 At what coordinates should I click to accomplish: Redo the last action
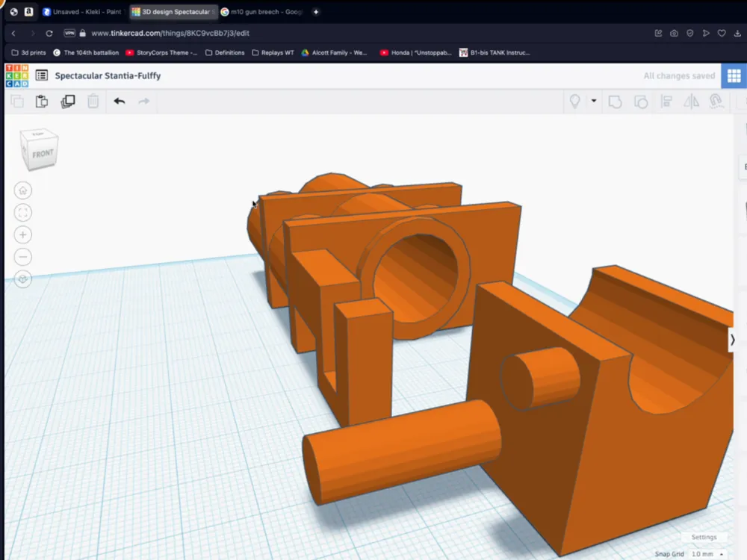[x=144, y=100]
